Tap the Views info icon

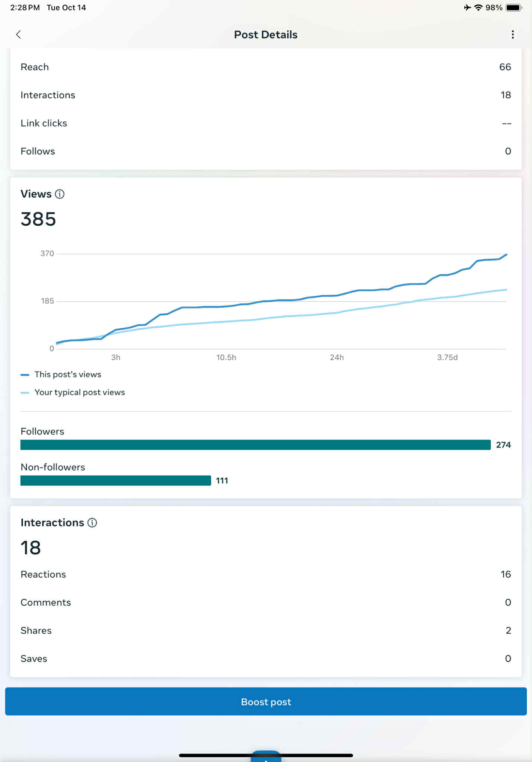click(60, 194)
